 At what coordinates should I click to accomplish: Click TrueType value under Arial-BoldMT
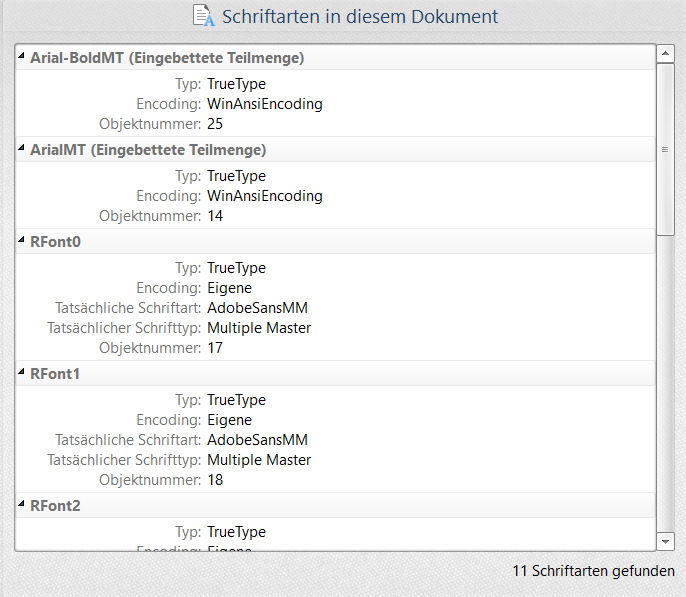coord(236,84)
